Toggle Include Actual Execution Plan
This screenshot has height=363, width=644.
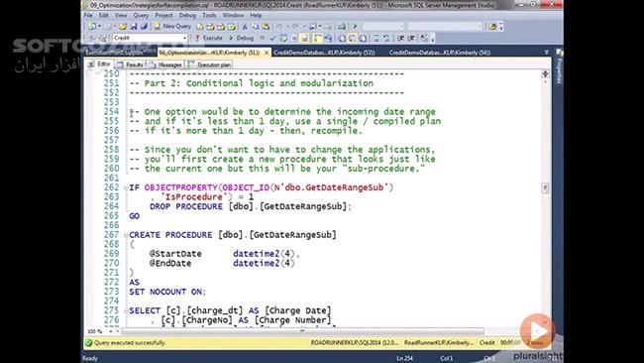(x=317, y=38)
